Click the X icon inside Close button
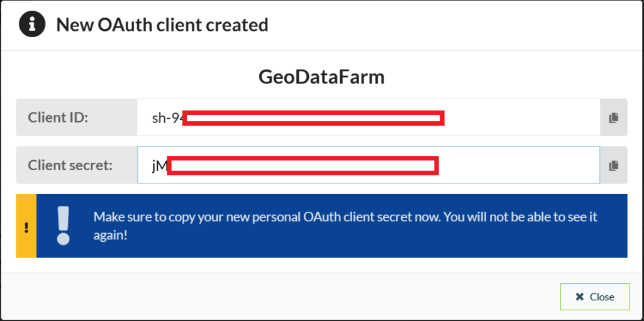The height and width of the screenshot is (321, 644). (579, 297)
